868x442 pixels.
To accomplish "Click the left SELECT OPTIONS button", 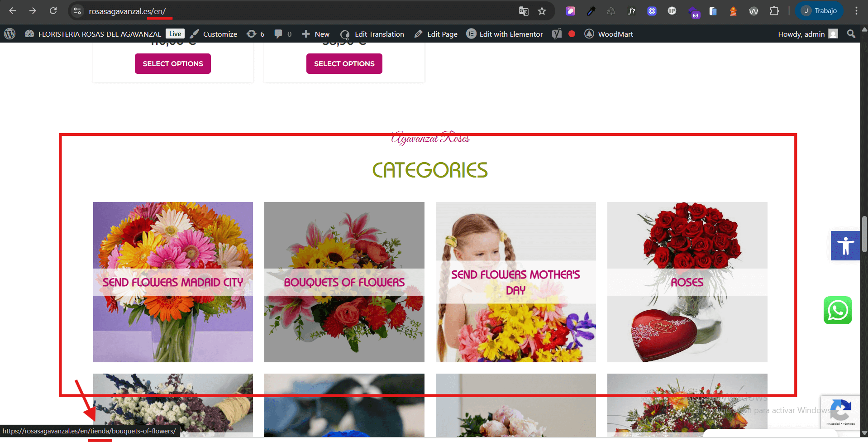I will (173, 63).
